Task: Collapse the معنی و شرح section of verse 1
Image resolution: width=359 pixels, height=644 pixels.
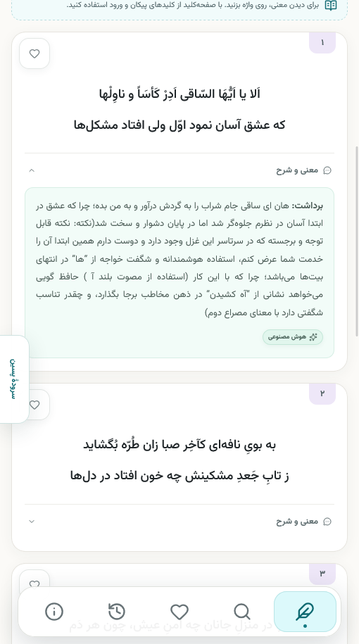Action: 32,170
